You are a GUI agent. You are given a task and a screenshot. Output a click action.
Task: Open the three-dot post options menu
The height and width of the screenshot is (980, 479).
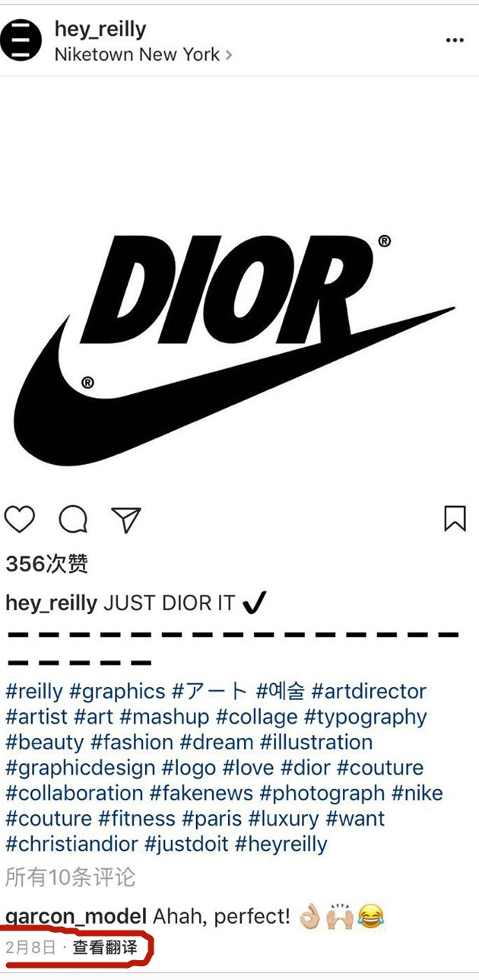(x=455, y=41)
